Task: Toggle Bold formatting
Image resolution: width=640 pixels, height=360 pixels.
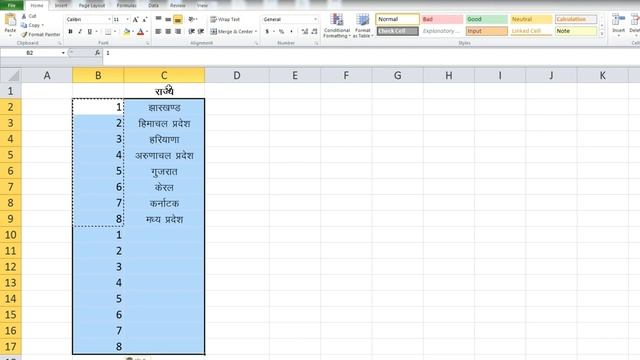Action: coord(70,31)
